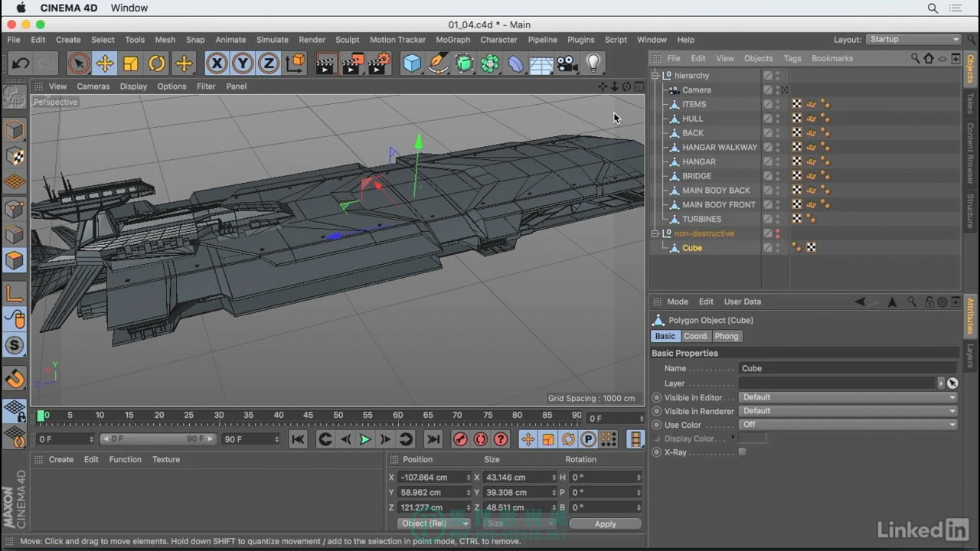
Task: Play the animation forward
Action: tap(365, 439)
